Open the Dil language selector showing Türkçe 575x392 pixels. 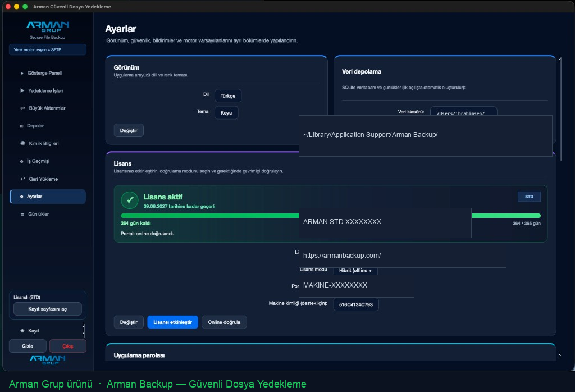coord(228,95)
